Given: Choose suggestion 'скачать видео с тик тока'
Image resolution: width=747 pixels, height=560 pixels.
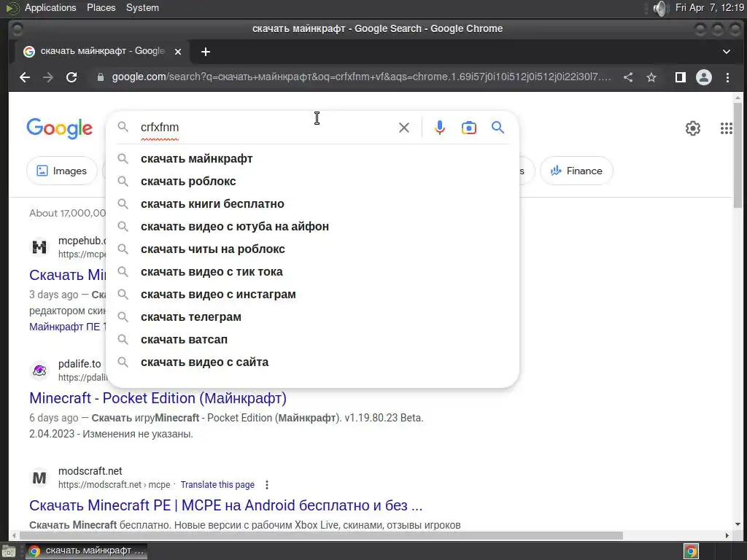Looking at the screenshot, I should (312, 272).
